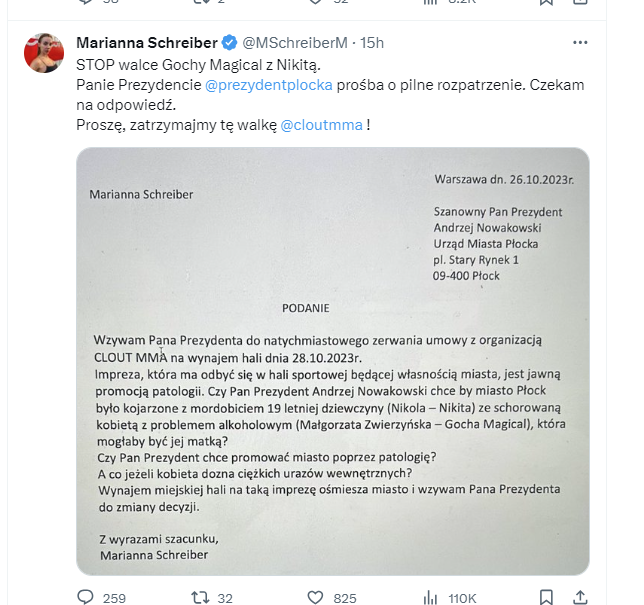Image resolution: width=644 pixels, height=605 pixels.
Task: Open the @prezydentplocka mention link
Action: (x=268, y=85)
